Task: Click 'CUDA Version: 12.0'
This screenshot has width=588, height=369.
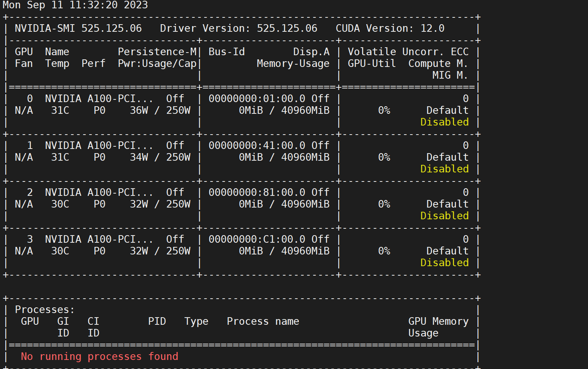Action: pos(390,28)
